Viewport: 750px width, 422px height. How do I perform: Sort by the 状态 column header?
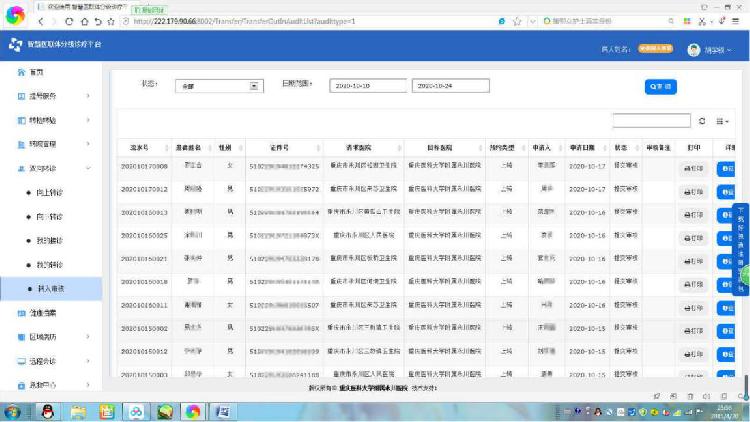pyautogui.click(x=626, y=147)
